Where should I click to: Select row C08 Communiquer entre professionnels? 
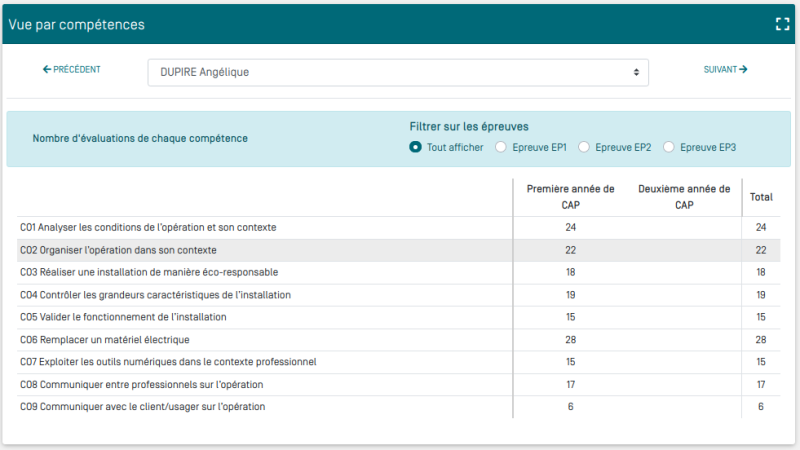coord(141,384)
